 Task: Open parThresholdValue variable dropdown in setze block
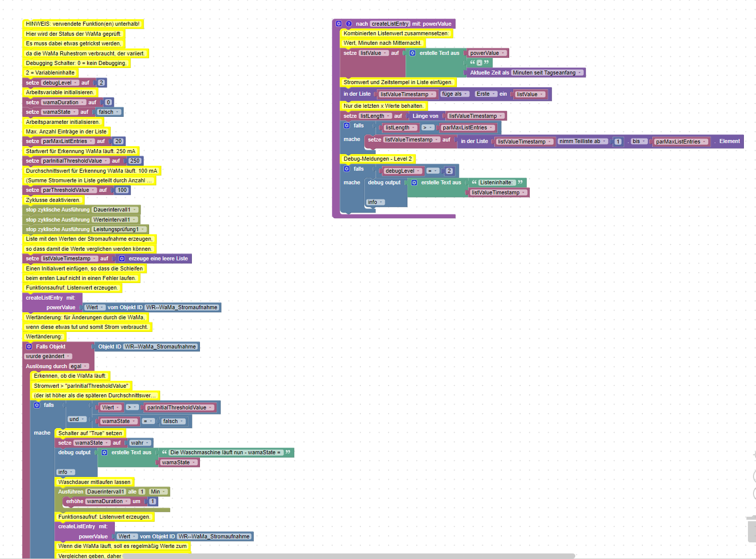point(69,190)
